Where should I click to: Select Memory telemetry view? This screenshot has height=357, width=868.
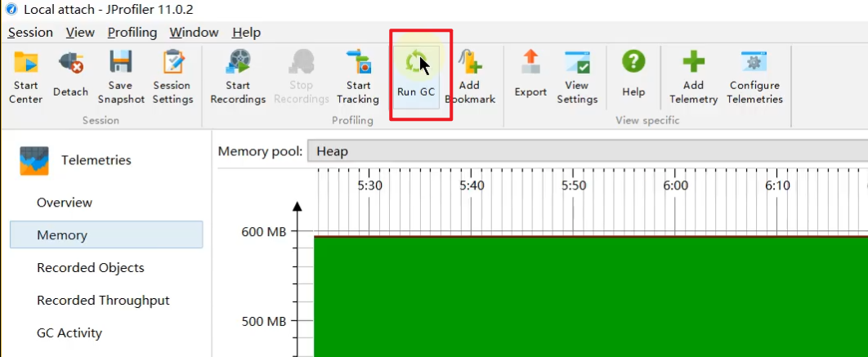106,234
